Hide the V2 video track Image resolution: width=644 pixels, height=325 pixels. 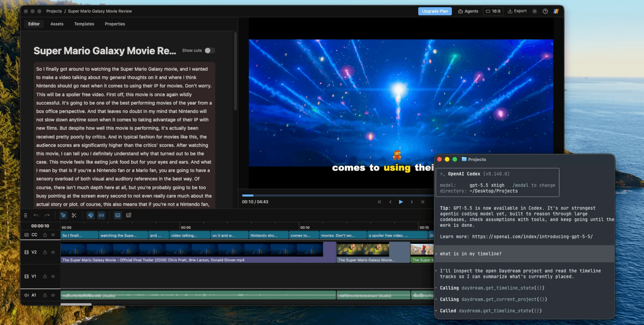53,252
